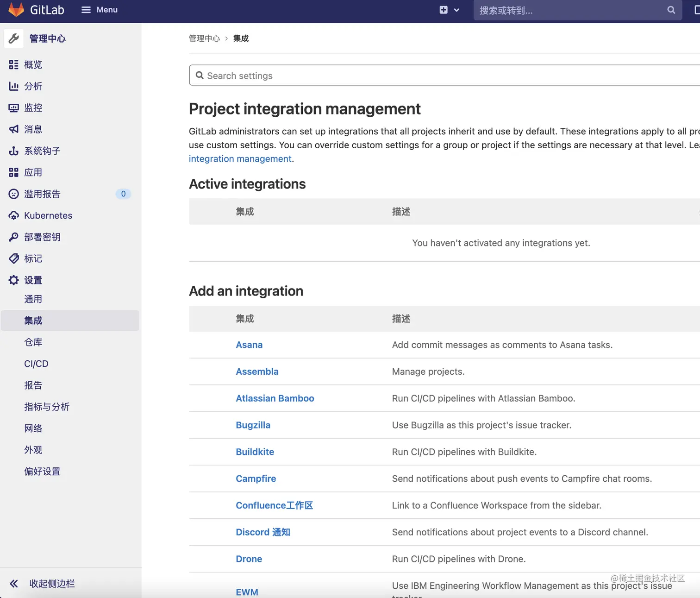Click the GitLab fox logo

tap(16, 10)
